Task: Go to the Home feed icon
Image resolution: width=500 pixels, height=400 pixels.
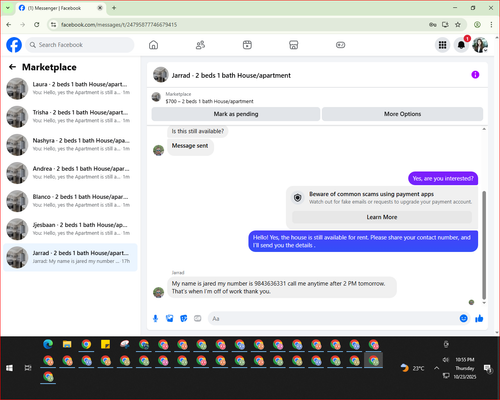Action: [153, 45]
